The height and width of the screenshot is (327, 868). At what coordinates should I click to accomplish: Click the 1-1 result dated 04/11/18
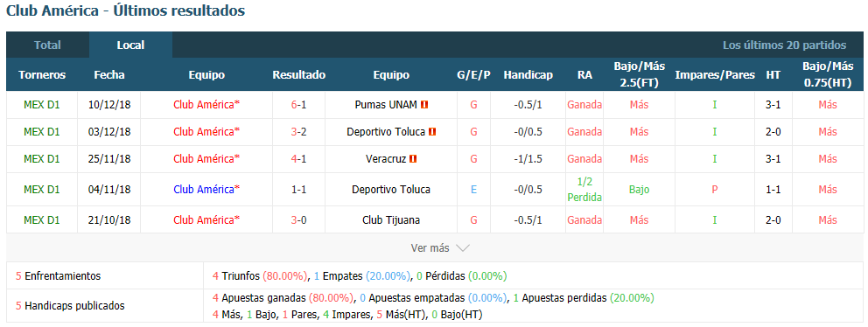click(299, 189)
